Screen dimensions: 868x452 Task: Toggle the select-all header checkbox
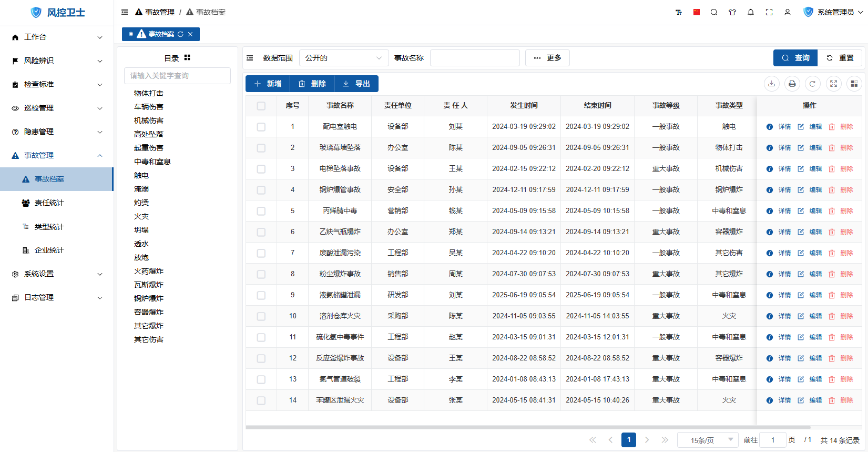click(261, 106)
